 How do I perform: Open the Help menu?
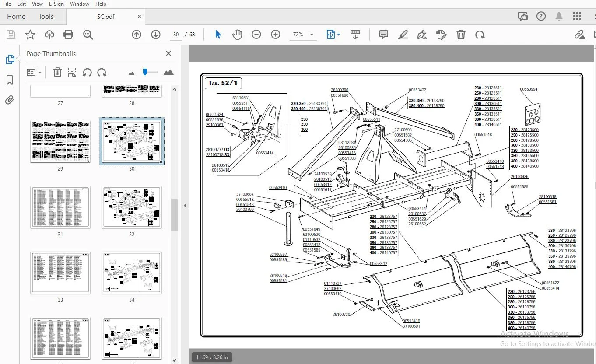pyautogui.click(x=101, y=4)
